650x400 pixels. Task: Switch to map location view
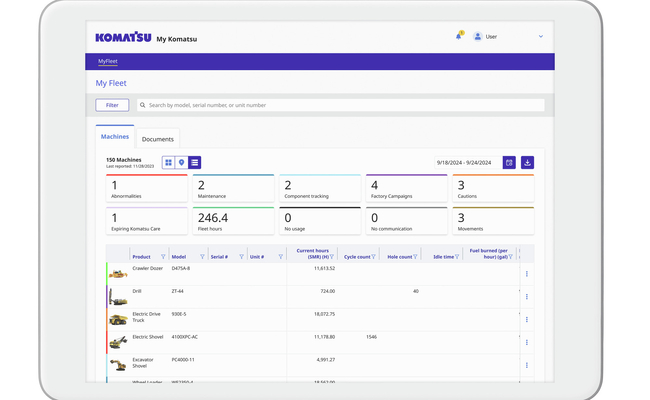pyautogui.click(x=182, y=162)
